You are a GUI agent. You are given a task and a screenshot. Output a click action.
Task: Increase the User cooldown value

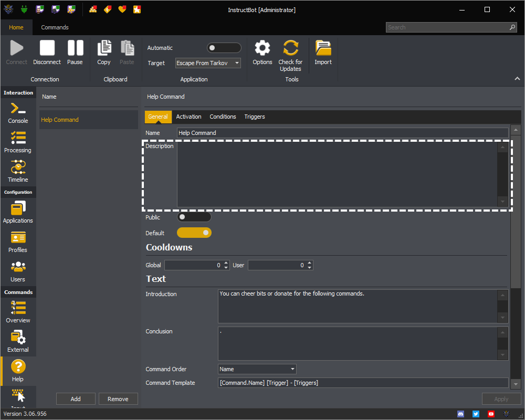click(310, 263)
